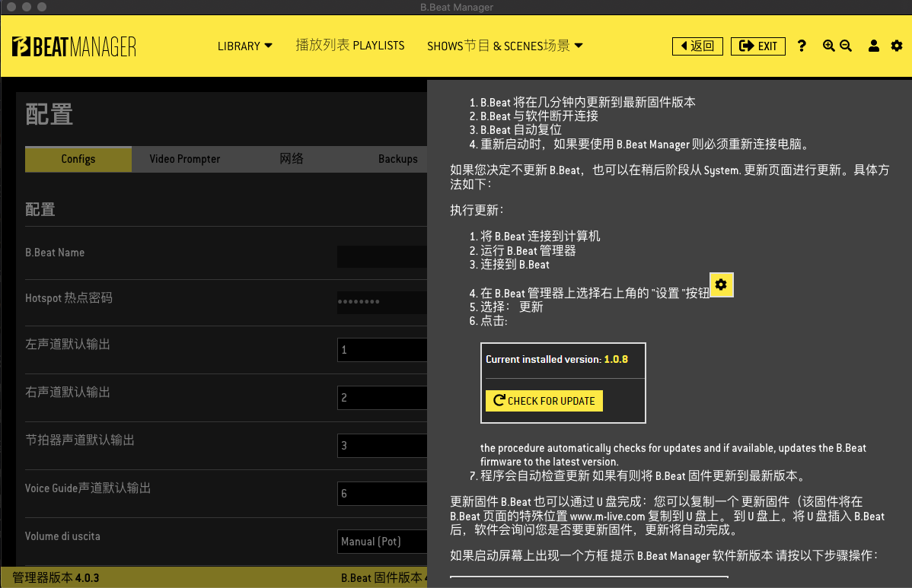Click the 'B.Beat 自动复位' list item

[x=521, y=130]
